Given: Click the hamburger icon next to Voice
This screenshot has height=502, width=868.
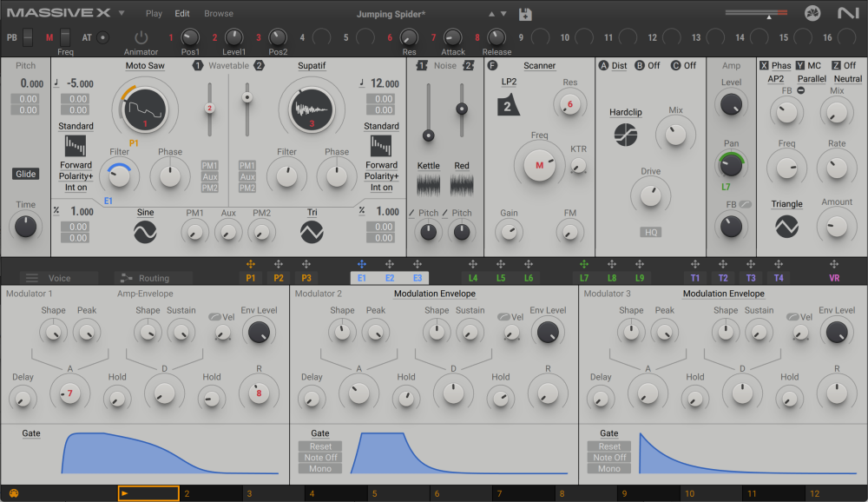Looking at the screenshot, I should [x=32, y=278].
